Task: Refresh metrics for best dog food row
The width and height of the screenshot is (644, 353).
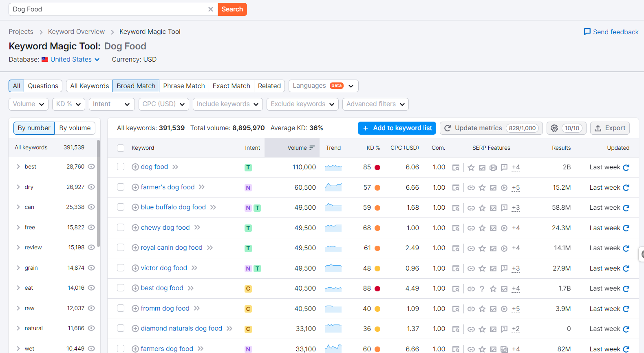Action: point(626,289)
